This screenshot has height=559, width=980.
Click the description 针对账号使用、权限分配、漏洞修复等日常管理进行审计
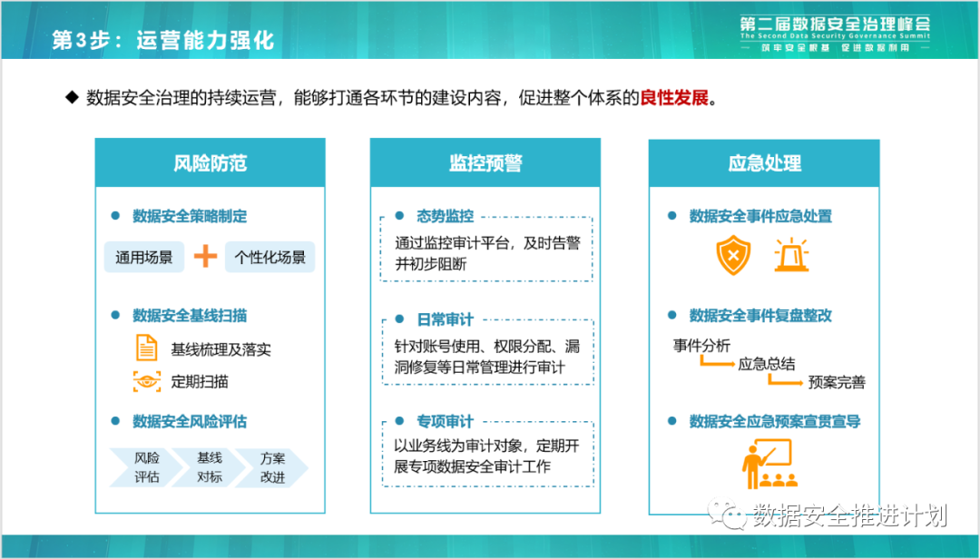(x=487, y=357)
